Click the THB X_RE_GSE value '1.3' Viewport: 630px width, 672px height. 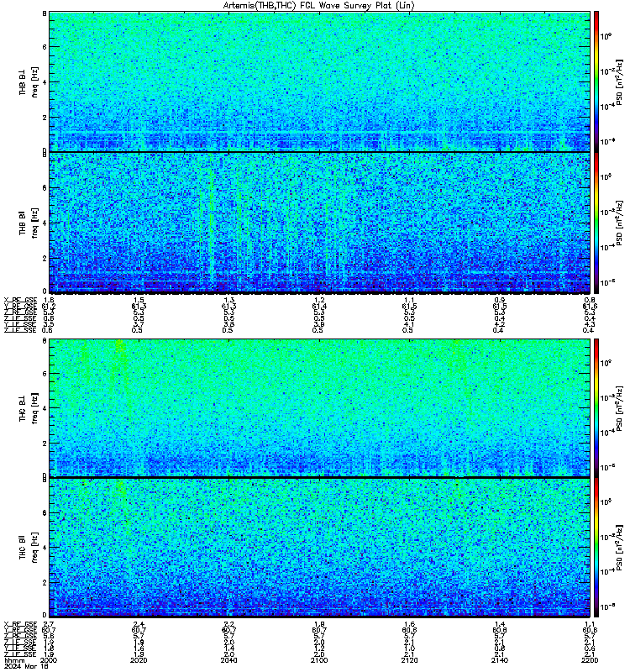click(x=228, y=301)
